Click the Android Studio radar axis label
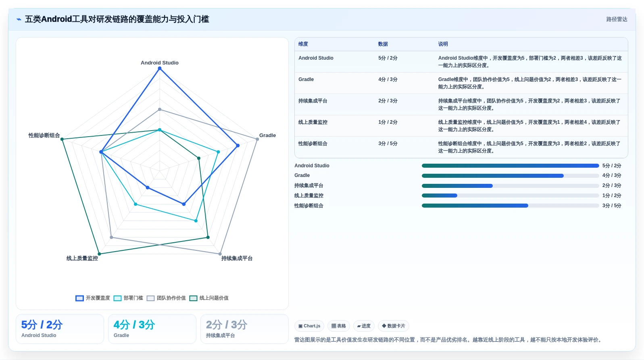The width and height of the screenshot is (644, 360). (160, 63)
